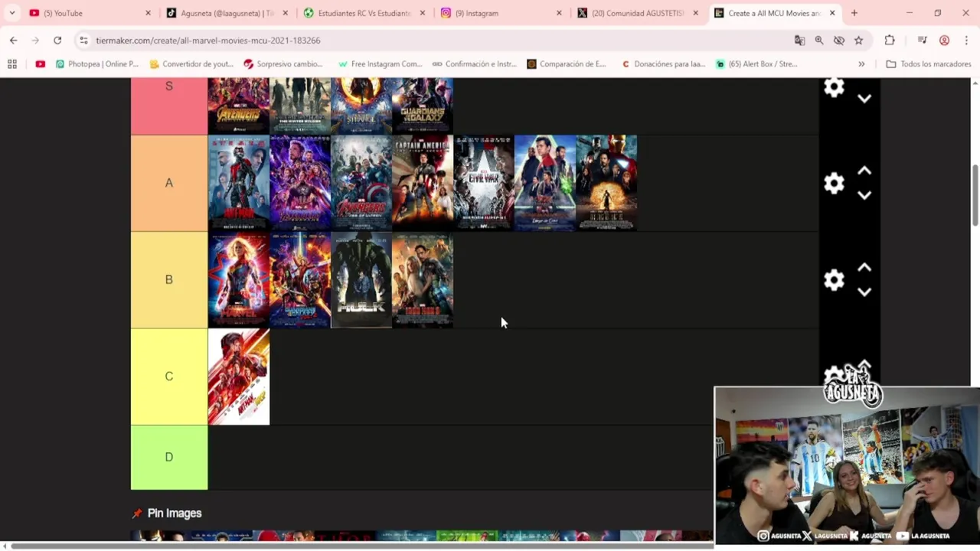Select Incredible Hulk poster in tier B
The height and width of the screenshot is (551, 980).
coord(361,280)
